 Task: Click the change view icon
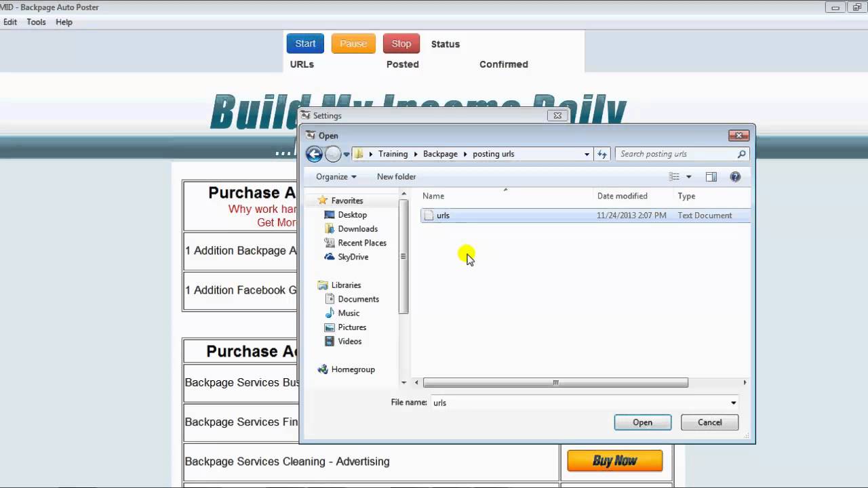click(x=674, y=176)
